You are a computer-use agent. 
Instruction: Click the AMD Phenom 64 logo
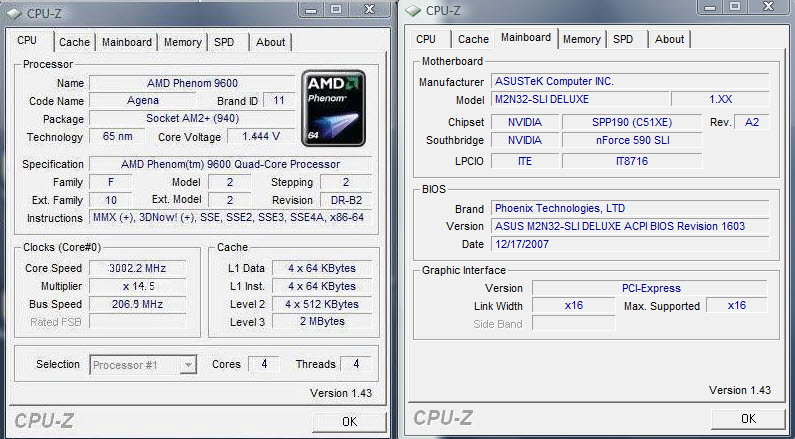click(334, 108)
